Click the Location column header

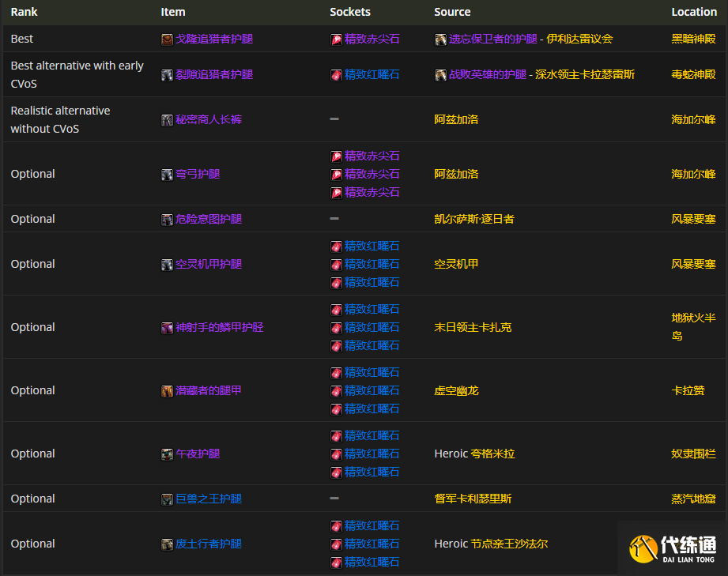(694, 12)
